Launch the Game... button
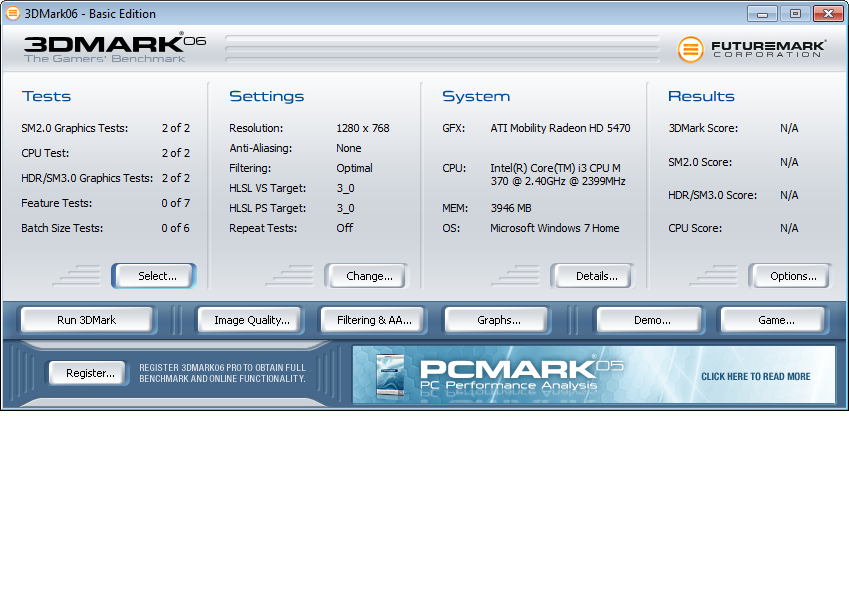Viewport: 849px width, 600px height. click(x=774, y=320)
